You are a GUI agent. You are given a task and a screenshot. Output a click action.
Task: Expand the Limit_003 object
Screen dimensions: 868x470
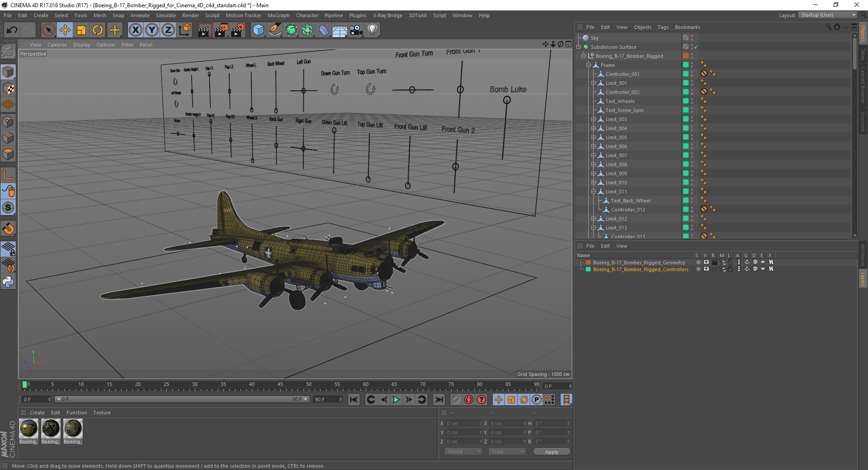tap(594, 119)
